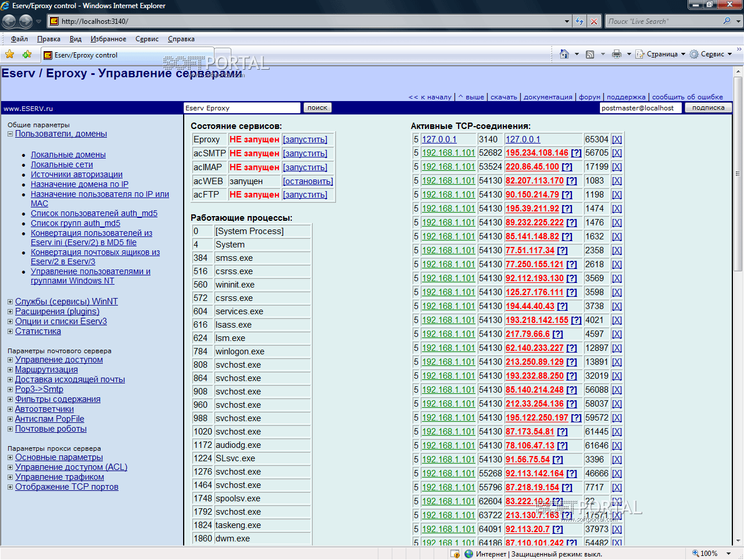Click the Страница page icon
Screen dimensions: 744x560
(640, 54)
